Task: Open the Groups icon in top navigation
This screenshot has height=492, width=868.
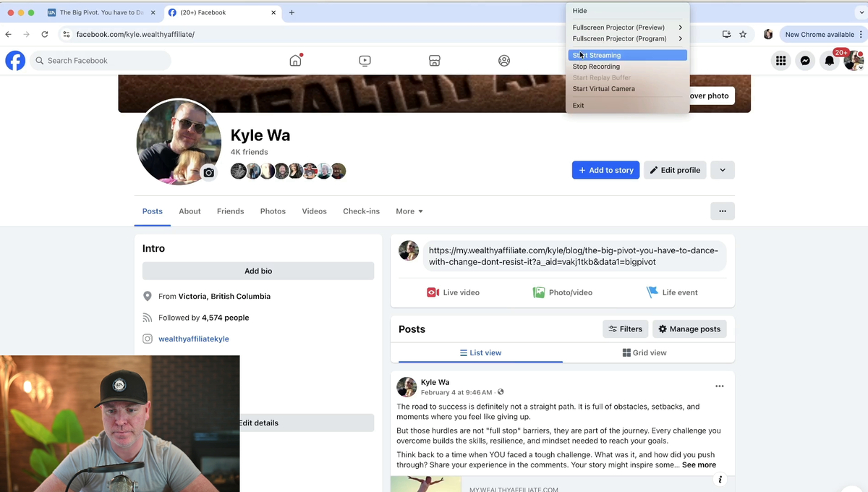Action: pos(504,61)
